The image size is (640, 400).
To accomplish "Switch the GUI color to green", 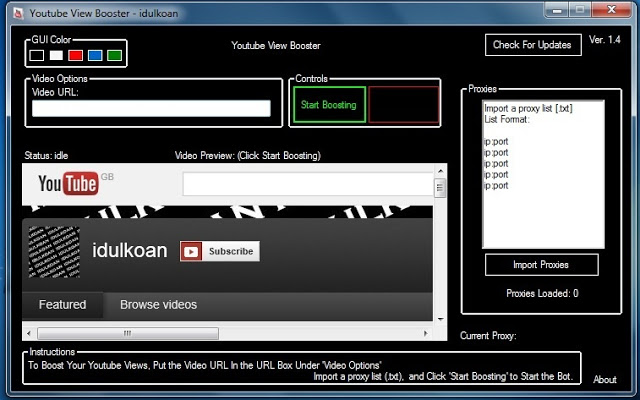I will click(x=114, y=55).
